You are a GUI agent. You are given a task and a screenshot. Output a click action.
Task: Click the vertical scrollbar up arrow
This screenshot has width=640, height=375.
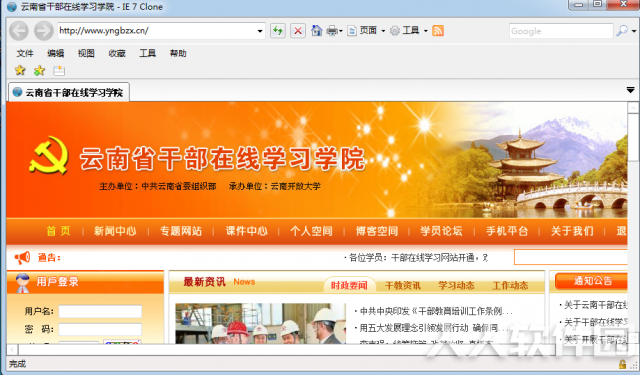(633, 108)
